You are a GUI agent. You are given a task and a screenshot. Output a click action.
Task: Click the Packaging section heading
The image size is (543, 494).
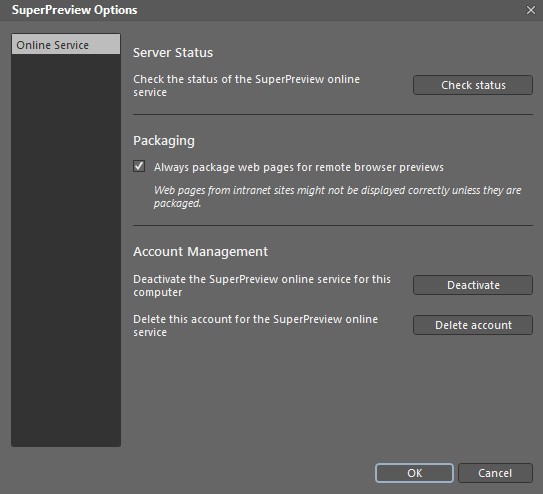click(x=164, y=141)
